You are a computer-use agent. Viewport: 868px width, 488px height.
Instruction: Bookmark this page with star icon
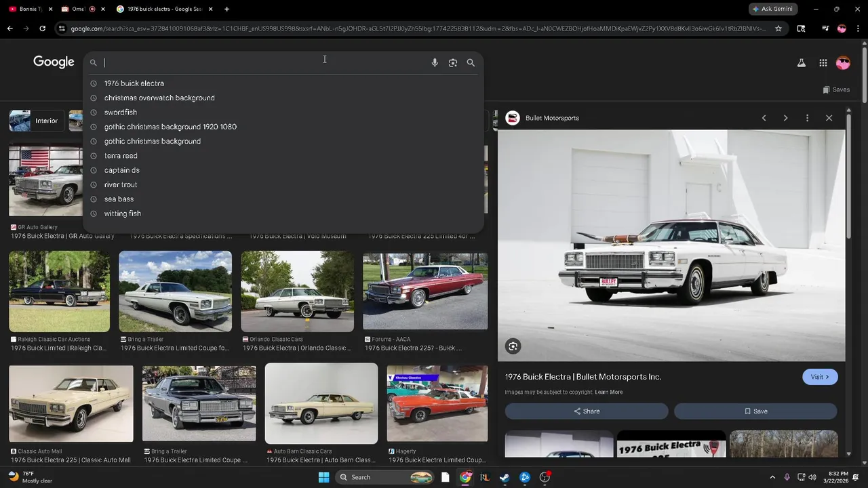[x=778, y=28]
